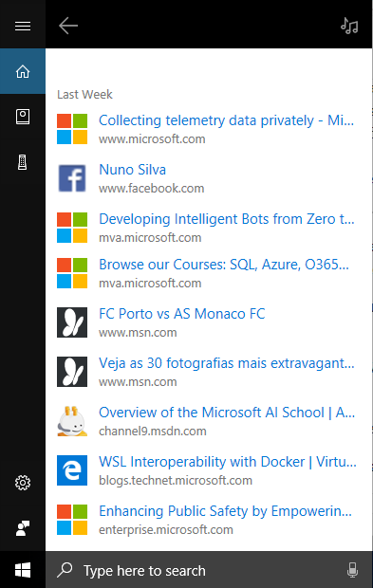Click the Edge thumbnail for WSL Interoperability
Image resolution: width=373 pixels, height=588 pixels.
[x=72, y=470]
